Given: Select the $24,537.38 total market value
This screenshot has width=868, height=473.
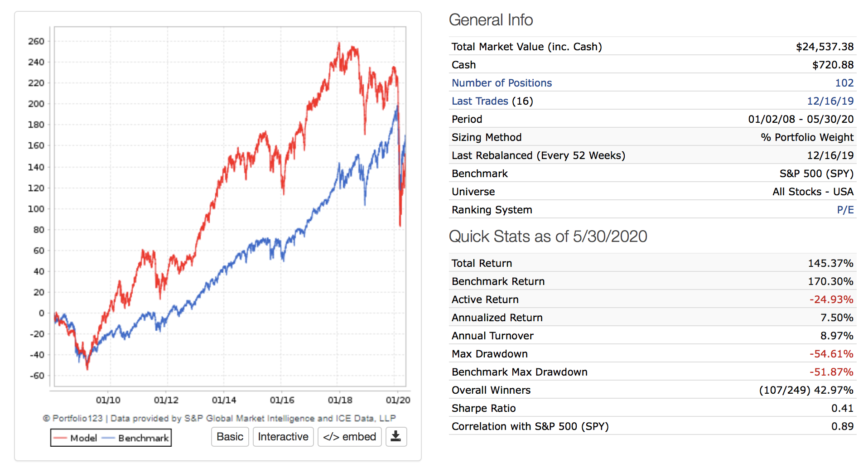Looking at the screenshot, I should pos(825,47).
